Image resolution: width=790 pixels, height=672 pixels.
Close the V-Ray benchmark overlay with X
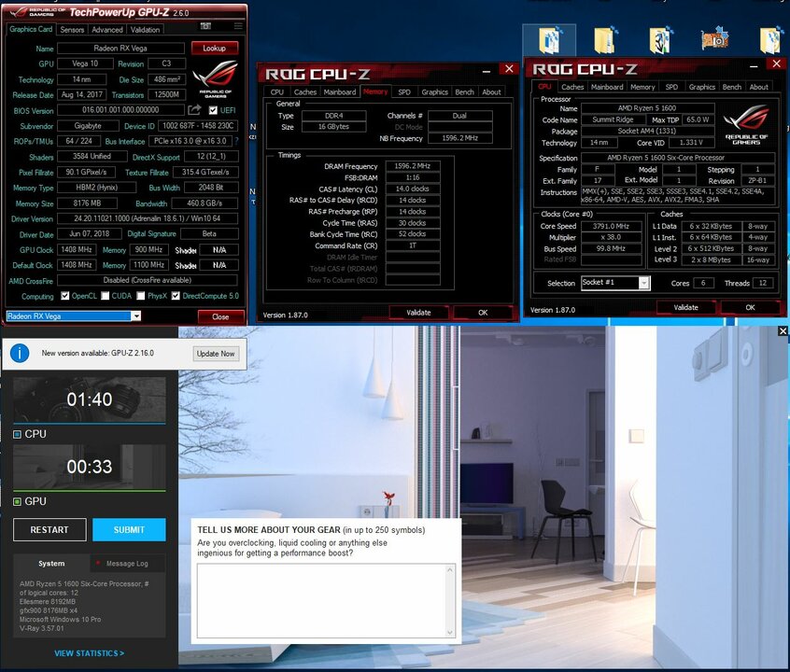tap(783, 331)
